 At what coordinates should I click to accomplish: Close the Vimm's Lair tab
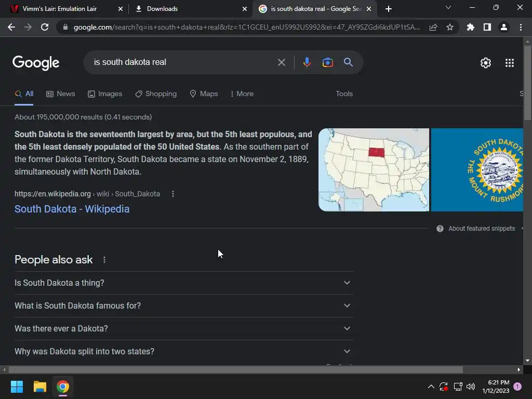(121, 9)
